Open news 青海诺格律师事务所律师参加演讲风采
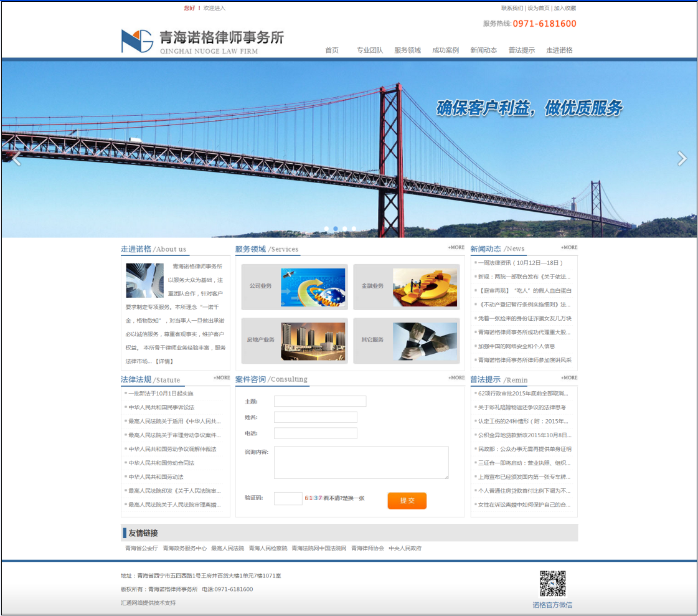The width and height of the screenshot is (698, 616). coord(525,360)
